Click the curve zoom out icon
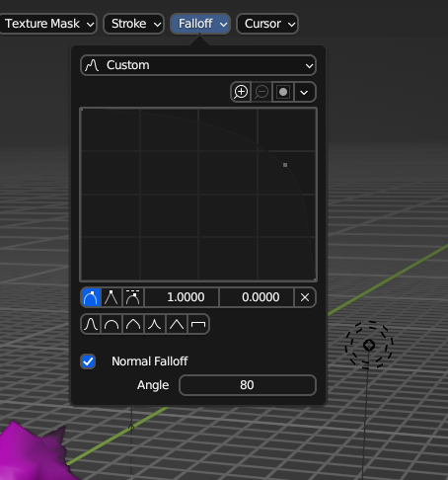Image resolution: width=448 pixels, height=480 pixels. click(x=261, y=92)
